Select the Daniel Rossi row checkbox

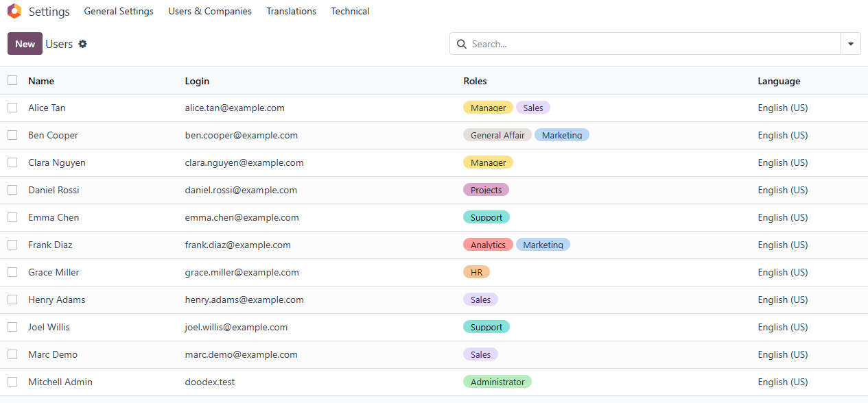tap(12, 190)
